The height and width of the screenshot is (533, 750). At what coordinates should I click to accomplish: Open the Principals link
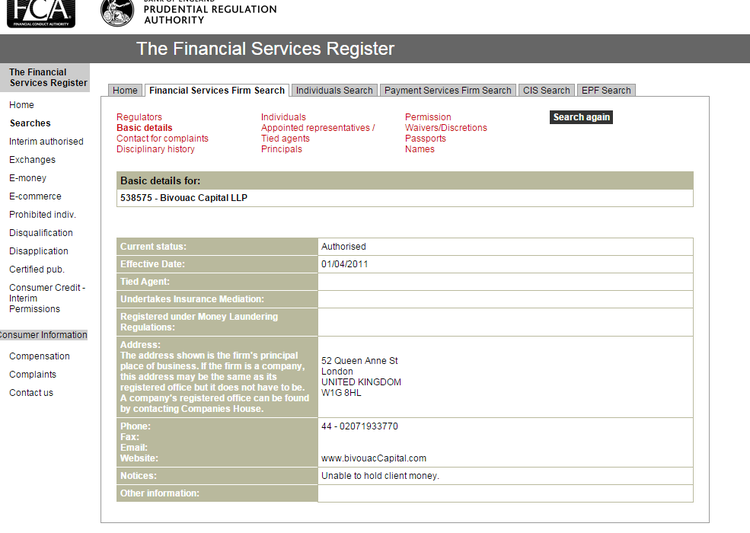[281, 149]
